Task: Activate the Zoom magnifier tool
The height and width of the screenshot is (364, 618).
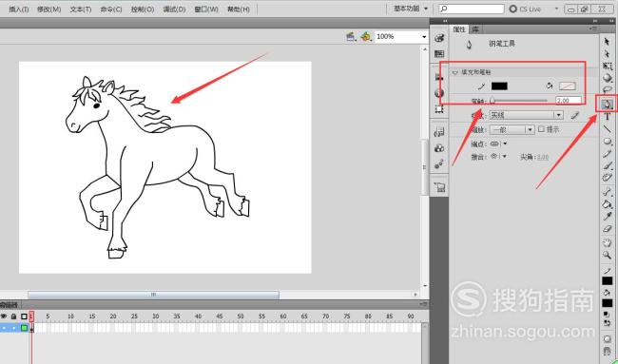Action: [607, 255]
